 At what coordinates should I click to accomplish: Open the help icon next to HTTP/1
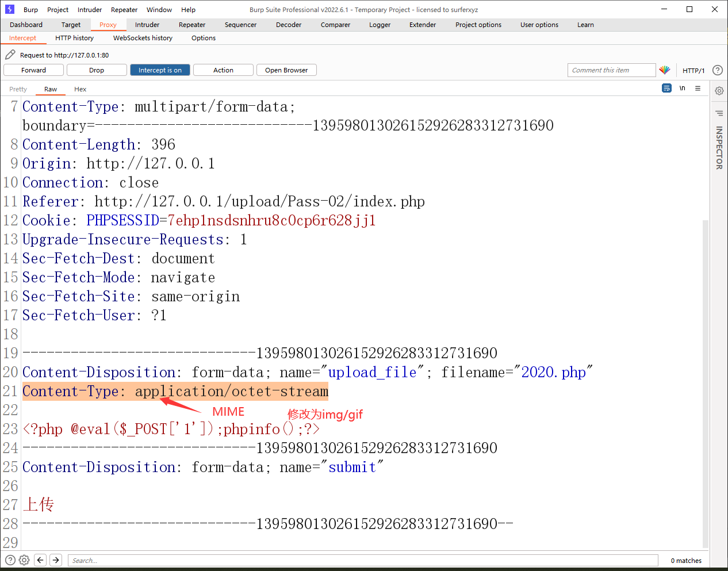point(718,70)
